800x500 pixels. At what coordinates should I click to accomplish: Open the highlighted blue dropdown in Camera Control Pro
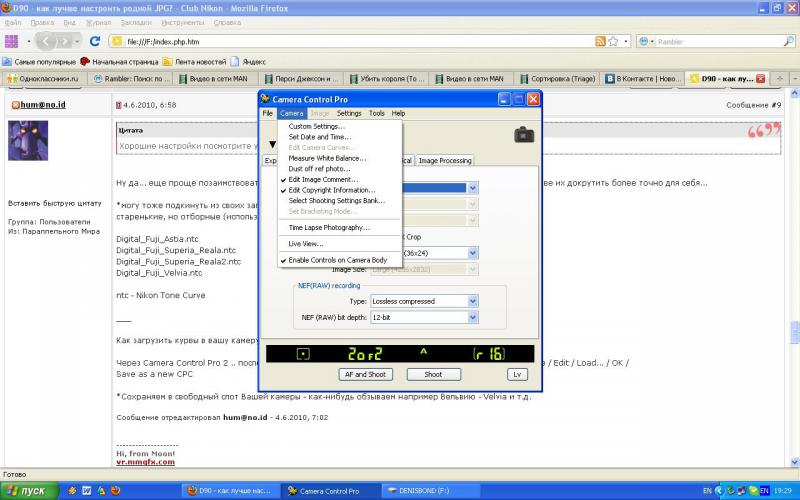coord(472,188)
